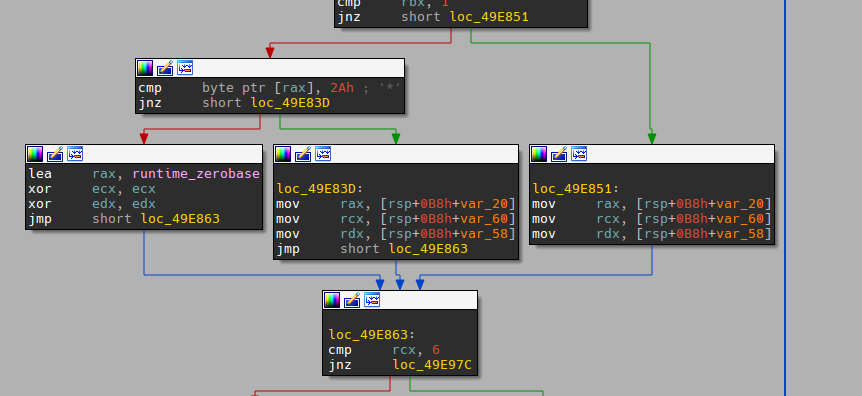Click loc_49E851 target in top jnz
Viewport: 862px width, 396px height.
pos(489,17)
